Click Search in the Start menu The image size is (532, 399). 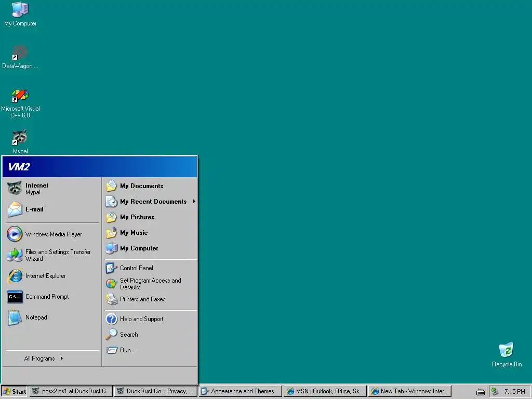[150, 335]
